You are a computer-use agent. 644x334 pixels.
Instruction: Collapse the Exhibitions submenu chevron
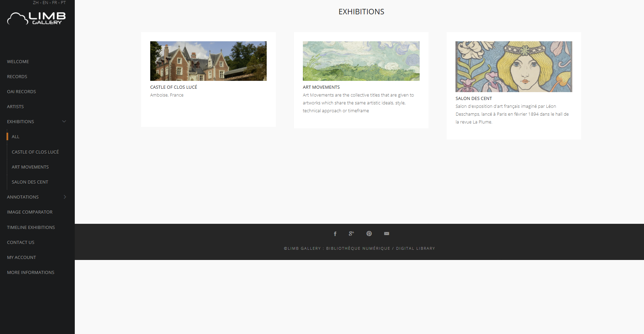(64, 121)
